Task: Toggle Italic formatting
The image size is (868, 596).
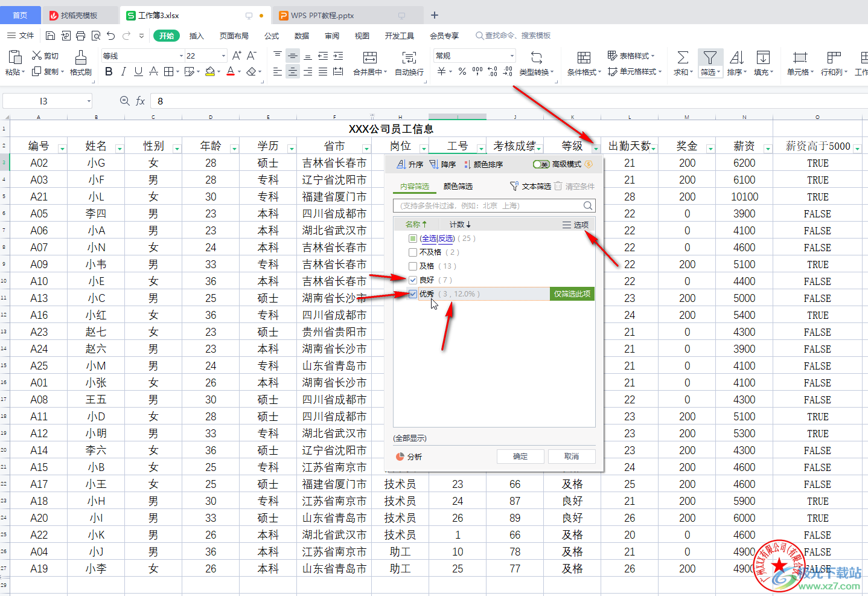Action: (x=124, y=72)
